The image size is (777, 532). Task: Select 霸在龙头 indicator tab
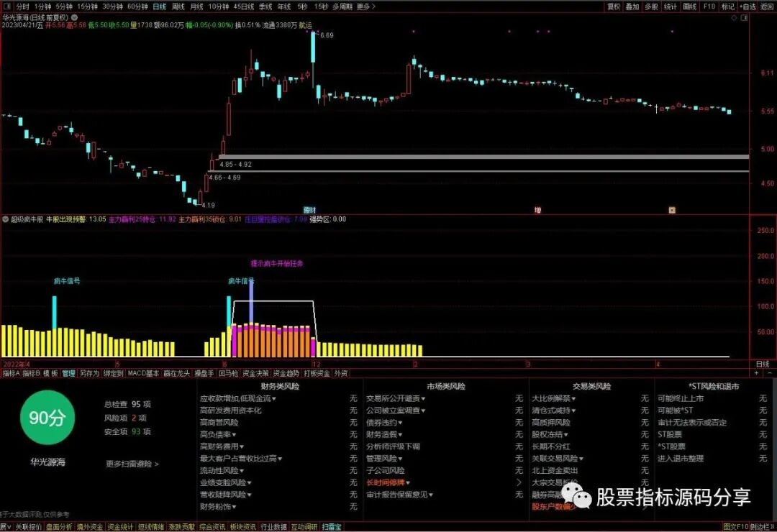(x=176, y=374)
